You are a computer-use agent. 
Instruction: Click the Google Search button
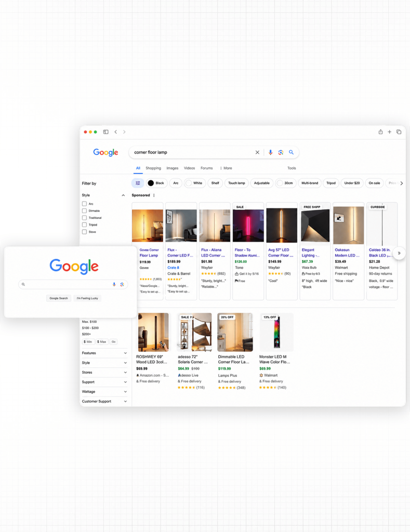(x=59, y=298)
